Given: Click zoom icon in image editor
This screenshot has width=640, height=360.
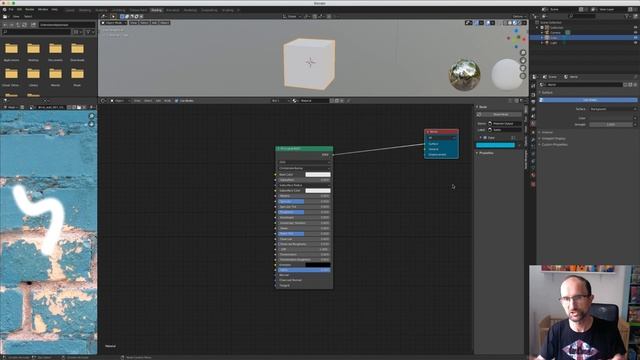Looking at the screenshot, I should pos(91,116).
